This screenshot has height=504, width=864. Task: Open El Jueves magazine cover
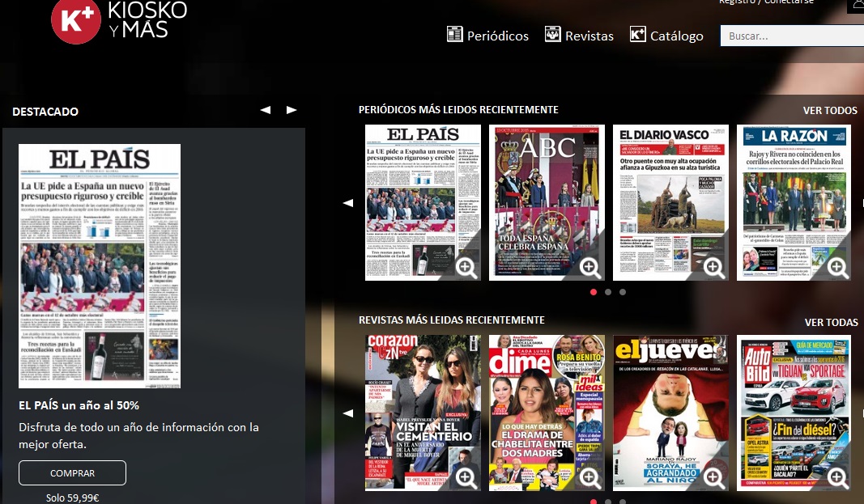point(670,413)
